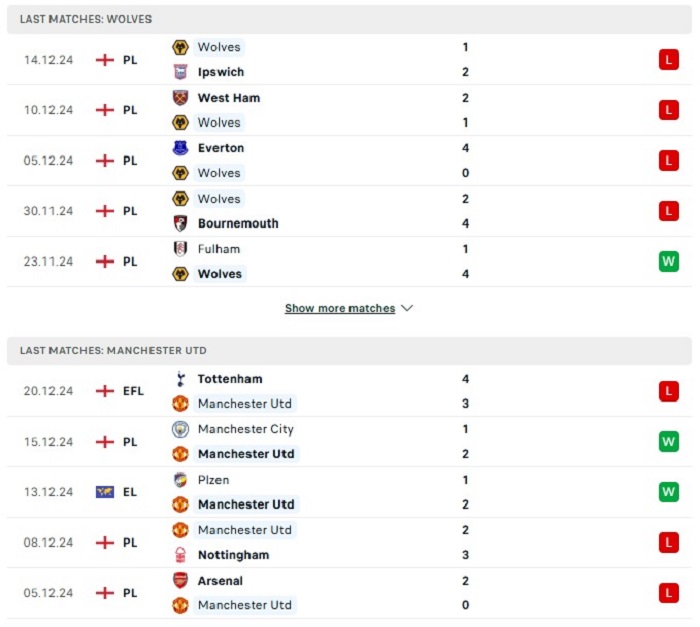
Task: Click the Ipswich club crest icon
Action: coord(180,72)
